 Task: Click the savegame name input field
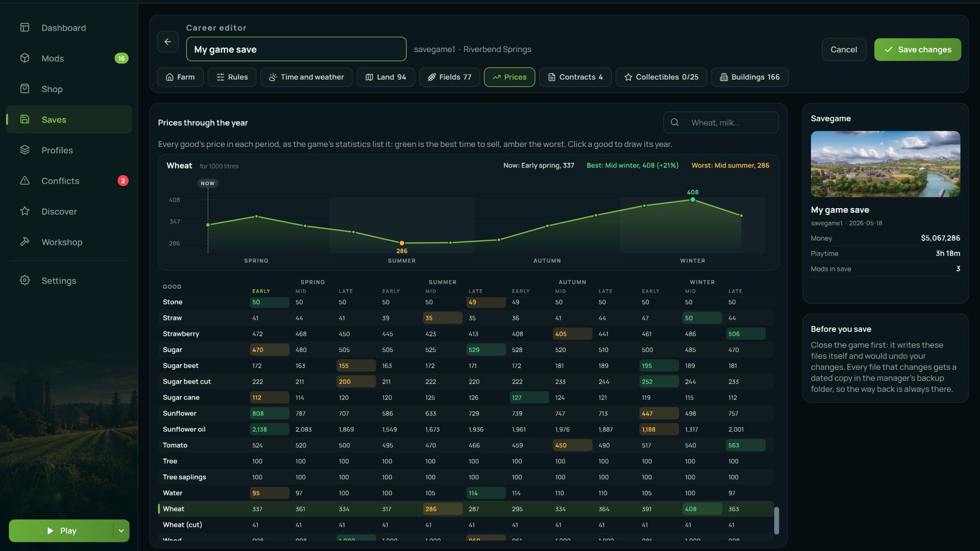coord(296,49)
